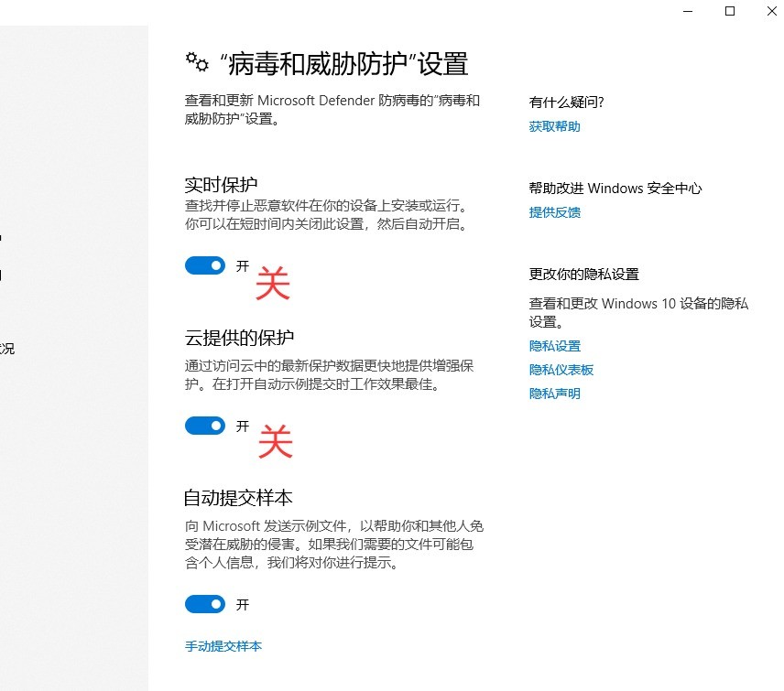Switch off the 自动提交样本 toggle

205,604
